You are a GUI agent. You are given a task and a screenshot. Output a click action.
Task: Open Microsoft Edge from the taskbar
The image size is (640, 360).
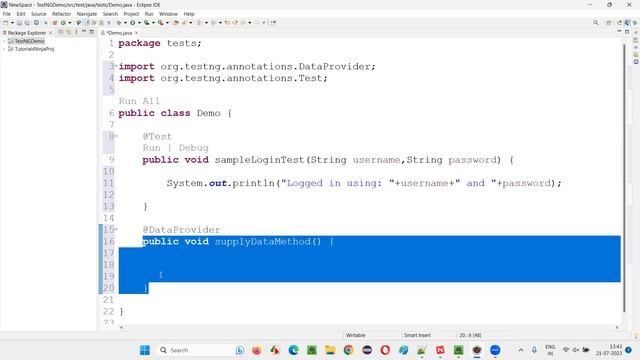pyautogui.click(x=293, y=350)
